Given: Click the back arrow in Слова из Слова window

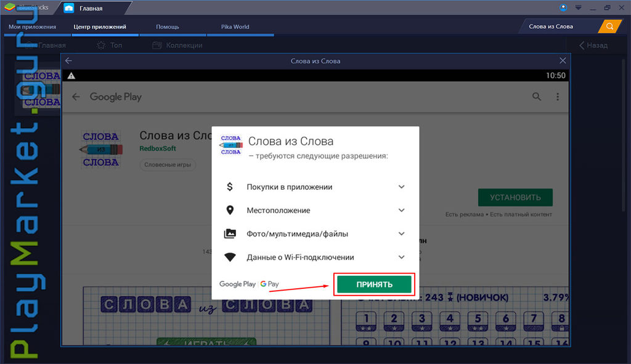Looking at the screenshot, I should point(69,61).
